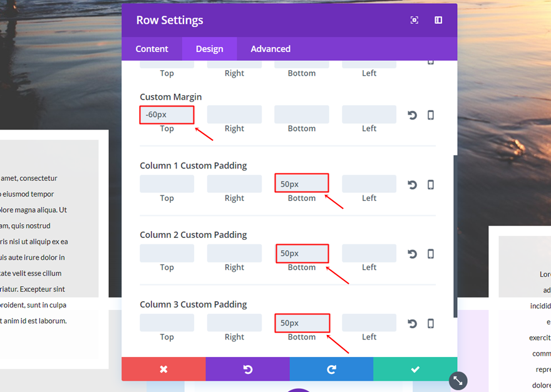Click the split sidebar view icon in header
Screen dimensions: 551x392
[438, 20]
